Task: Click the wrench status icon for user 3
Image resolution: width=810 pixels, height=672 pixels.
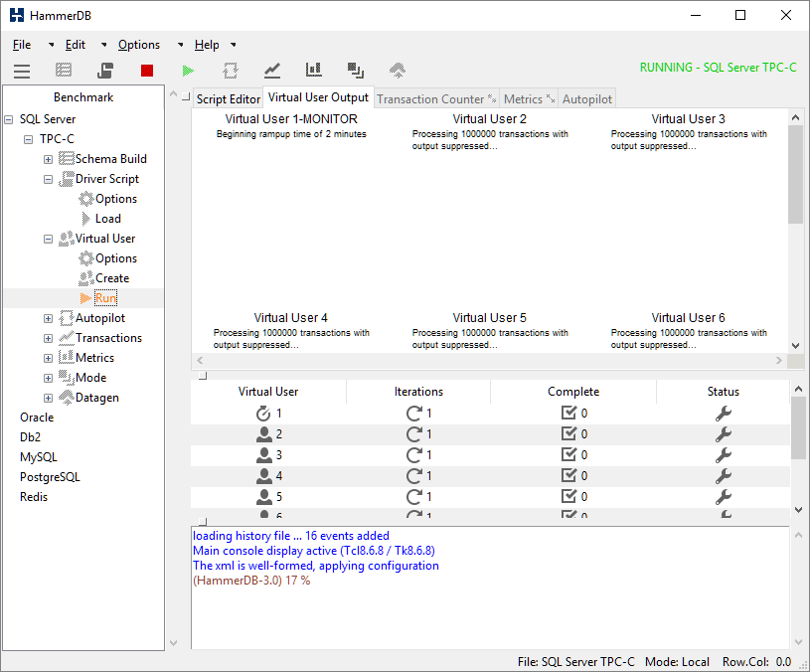Action: point(724,455)
